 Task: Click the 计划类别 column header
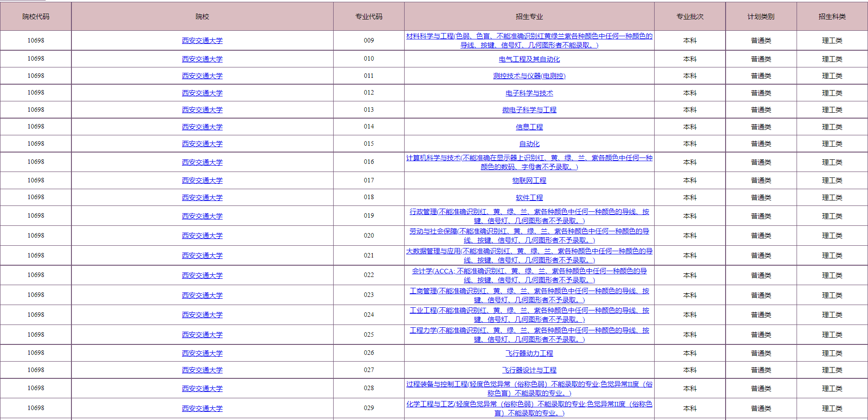pos(761,17)
